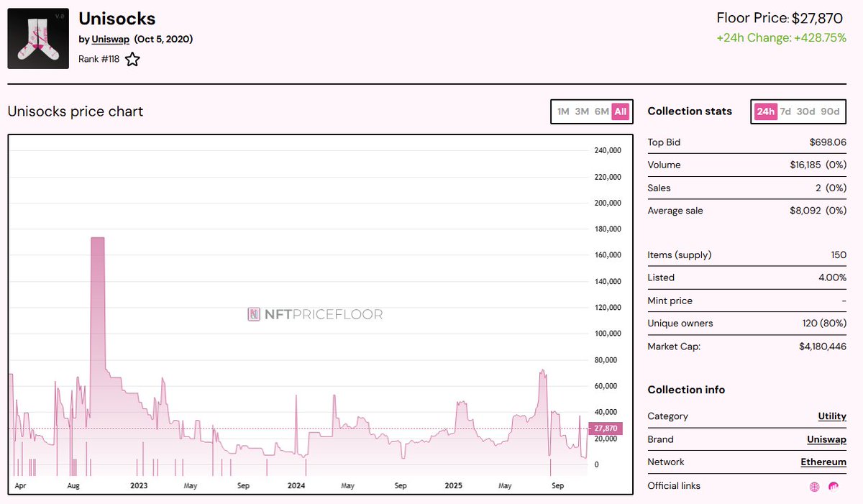Click the star icon to favorite Unisocks
The height and width of the screenshot is (504, 863).
132,60
